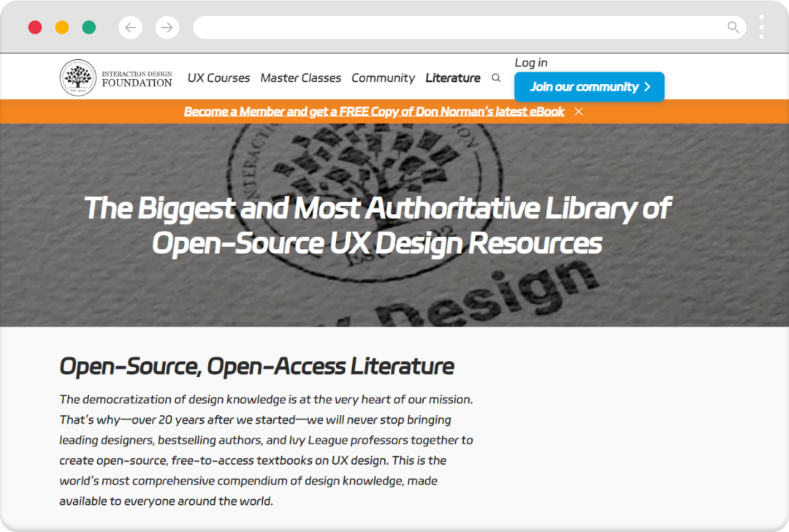Click the red window close dot
789x532 pixels.
pos(35,27)
